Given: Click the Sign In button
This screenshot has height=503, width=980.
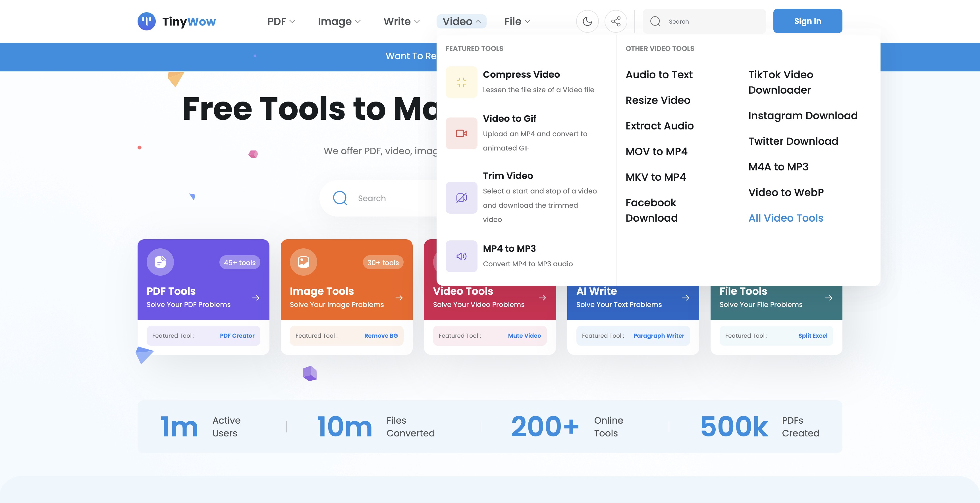Looking at the screenshot, I should coord(807,21).
